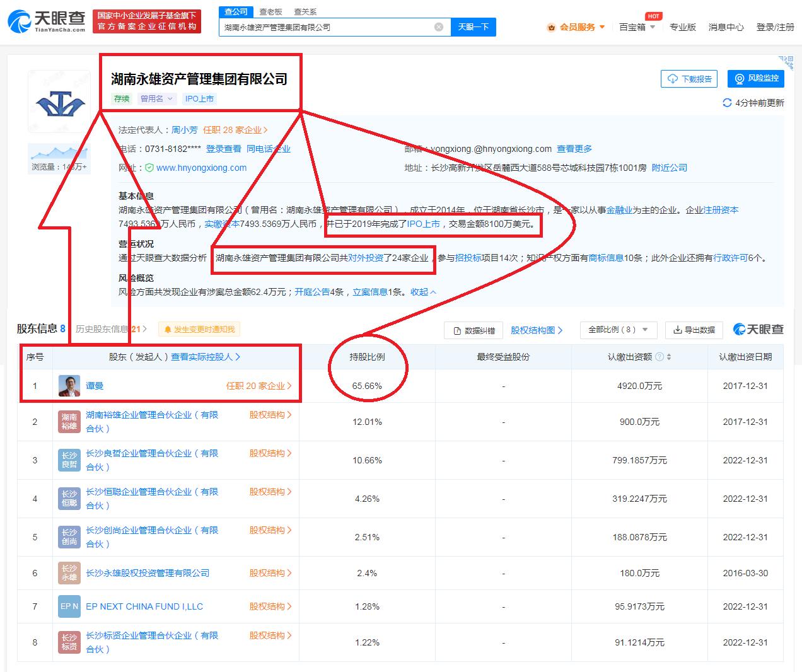802x672 pixels.
Task: Open the www.hnyongxiong.com website link
Action: click(201, 168)
